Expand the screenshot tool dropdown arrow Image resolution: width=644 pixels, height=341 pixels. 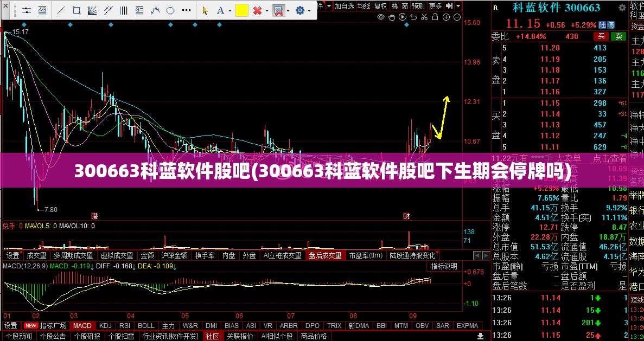pyautogui.click(x=288, y=11)
